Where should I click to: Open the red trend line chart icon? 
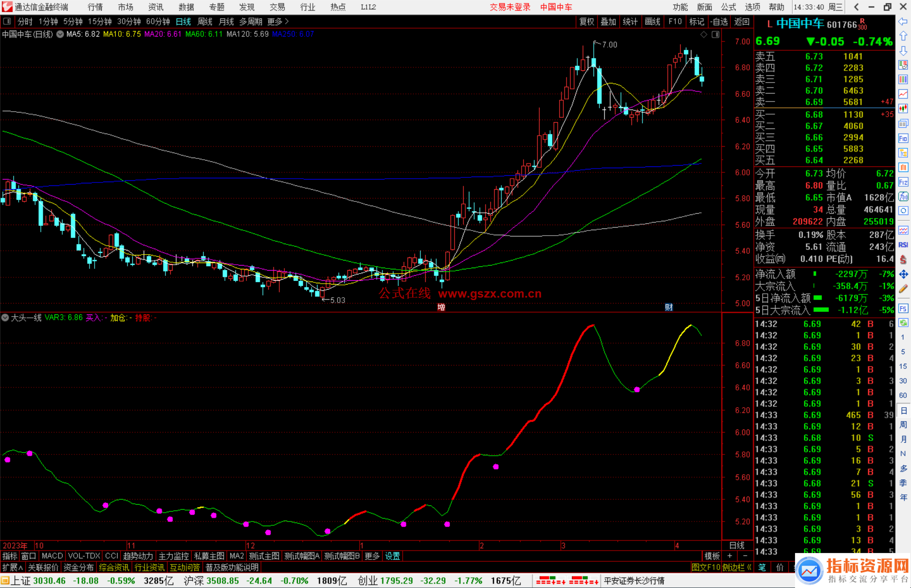[903, 94]
